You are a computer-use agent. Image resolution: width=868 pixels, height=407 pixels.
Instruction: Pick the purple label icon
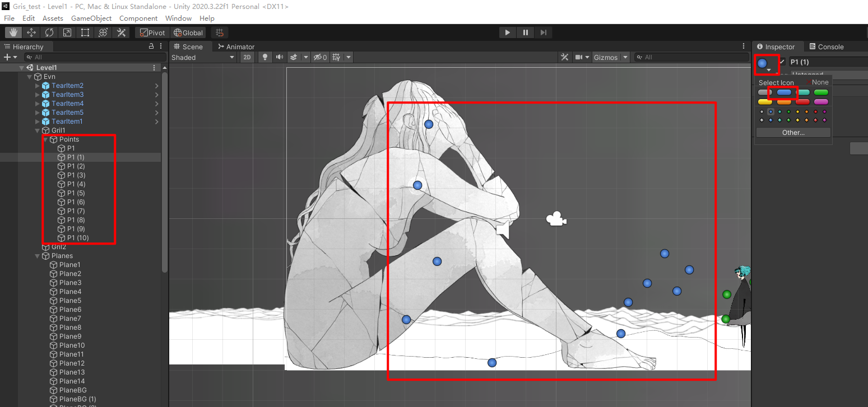[821, 102]
